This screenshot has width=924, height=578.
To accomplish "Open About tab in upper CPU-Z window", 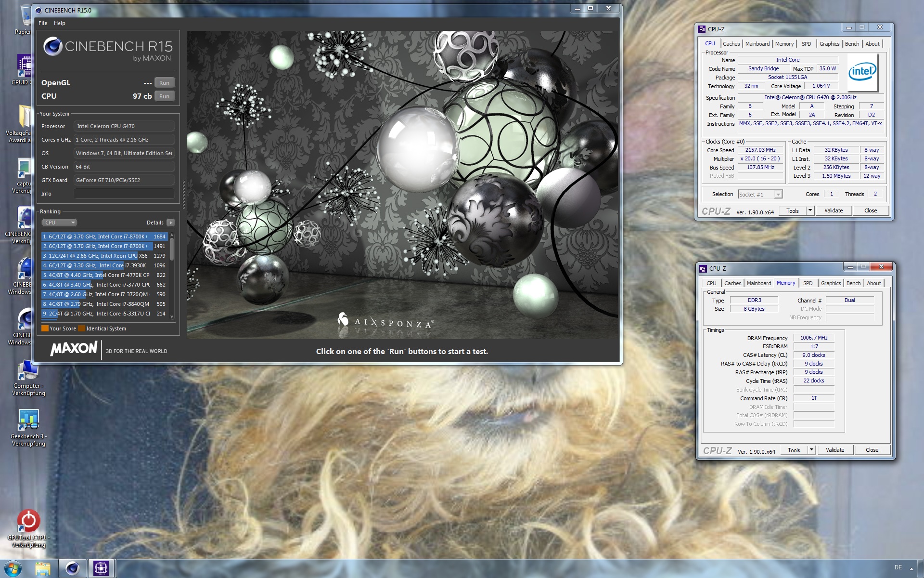I will coord(873,44).
